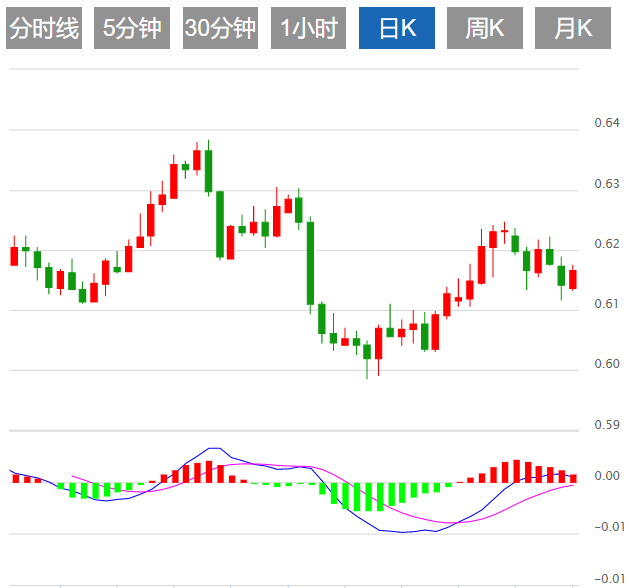This screenshot has height=588, width=629.
Task: Click the tallest red MACD bar on right
Action: click(516, 471)
